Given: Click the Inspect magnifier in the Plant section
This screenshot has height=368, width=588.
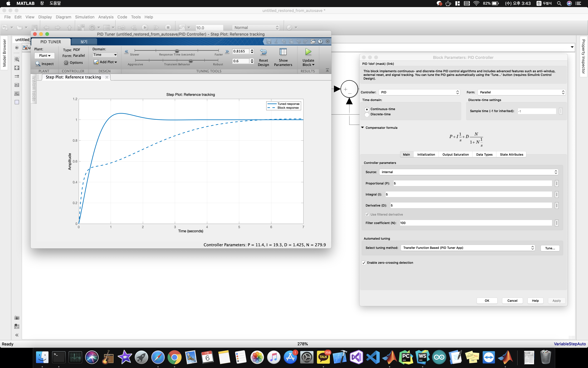Looking at the screenshot, I should [38, 64].
